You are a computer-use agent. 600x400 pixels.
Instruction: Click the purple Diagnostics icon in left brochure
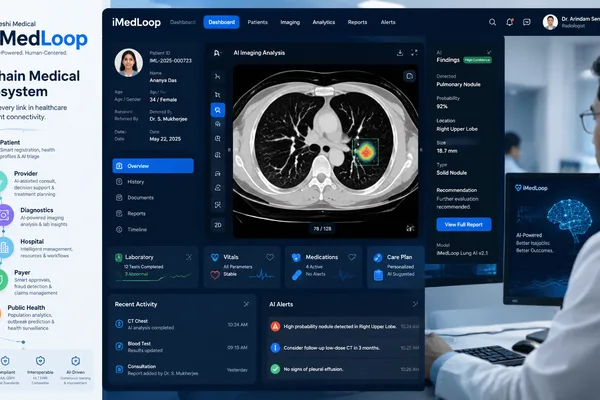[5, 215]
